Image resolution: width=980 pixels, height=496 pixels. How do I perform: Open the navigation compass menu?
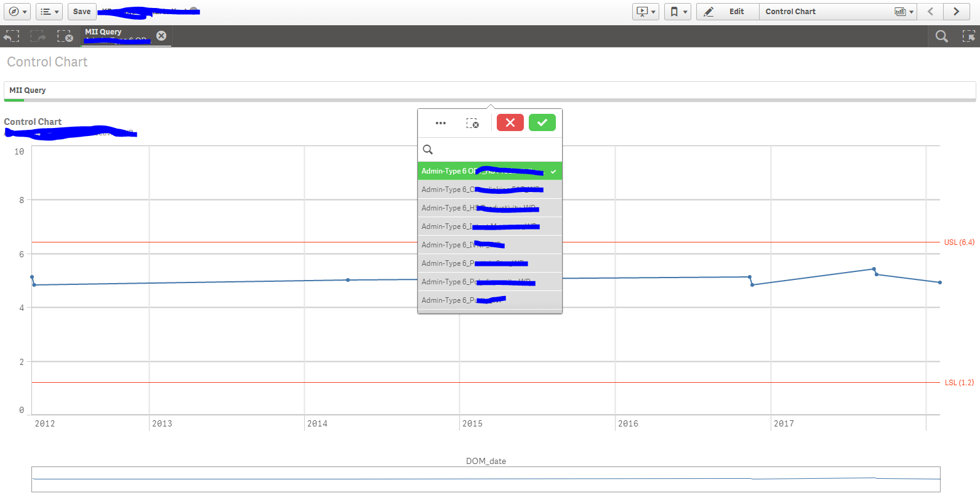(17, 12)
